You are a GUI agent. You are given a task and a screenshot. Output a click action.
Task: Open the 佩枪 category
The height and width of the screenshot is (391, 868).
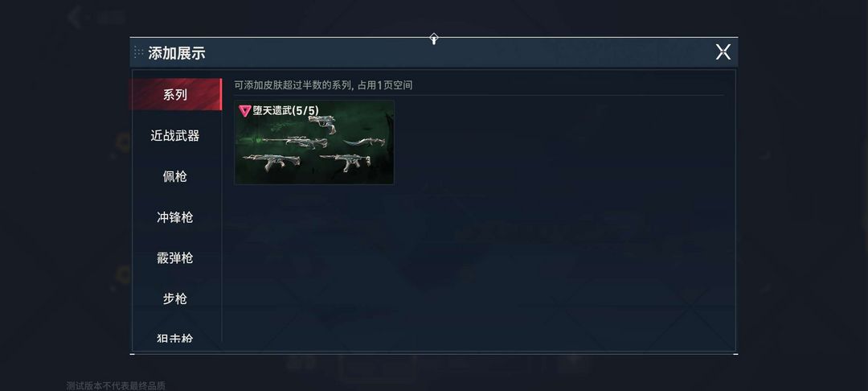coord(175,177)
